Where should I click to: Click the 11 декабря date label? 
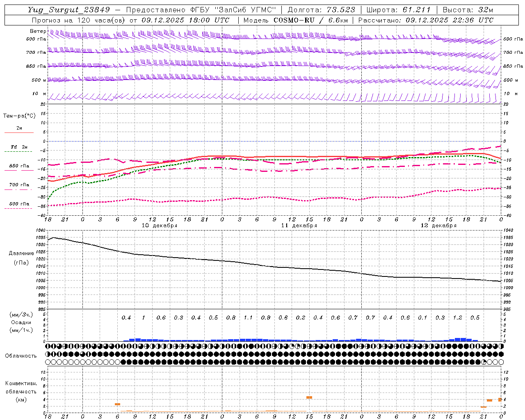(x=299, y=226)
